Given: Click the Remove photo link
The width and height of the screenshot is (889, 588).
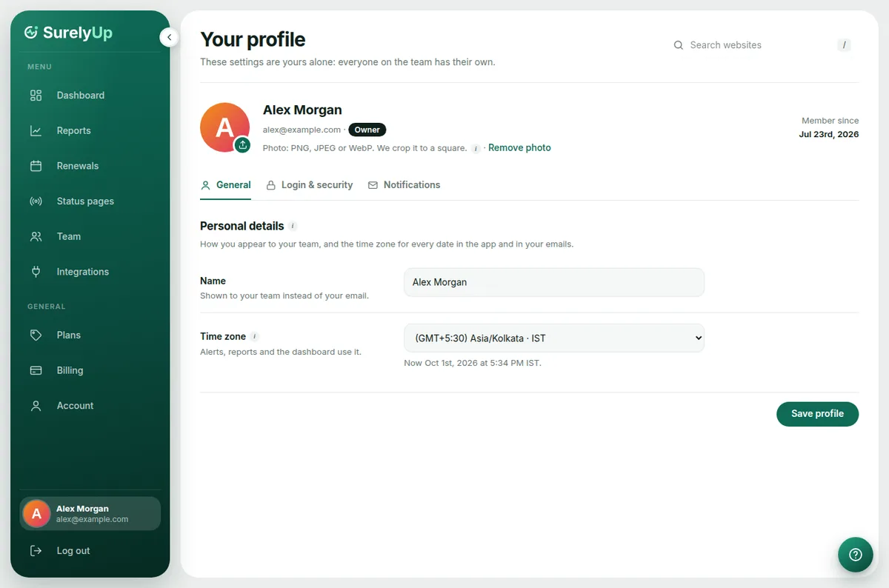Looking at the screenshot, I should pyautogui.click(x=519, y=148).
